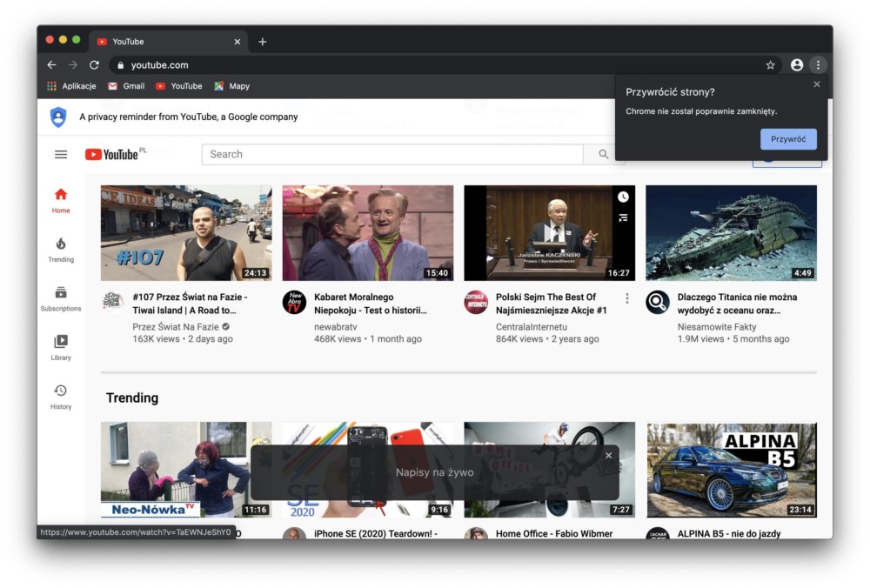870x588 pixels.
Task: Open History in the sidebar
Action: (x=61, y=398)
